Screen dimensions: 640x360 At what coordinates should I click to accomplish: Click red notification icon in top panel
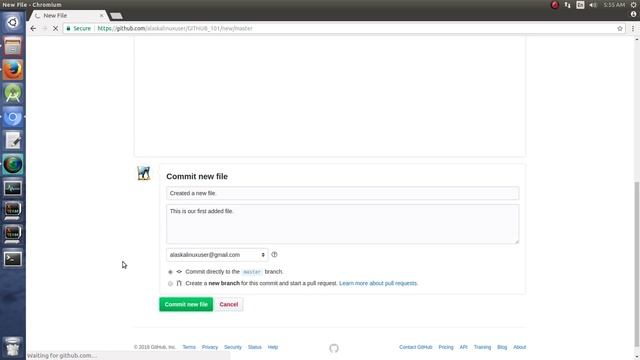[555, 5]
